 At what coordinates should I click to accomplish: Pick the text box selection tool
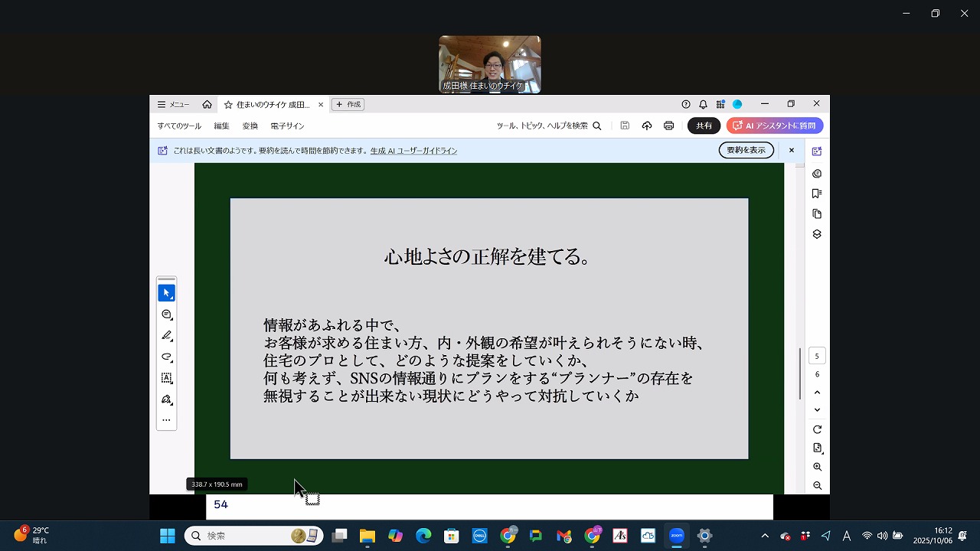(x=166, y=378)
